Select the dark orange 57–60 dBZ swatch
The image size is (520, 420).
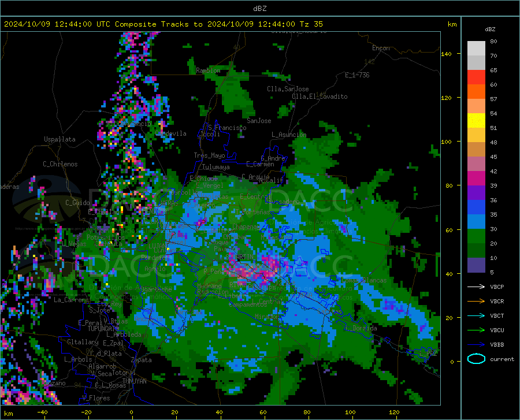point(476,92)
